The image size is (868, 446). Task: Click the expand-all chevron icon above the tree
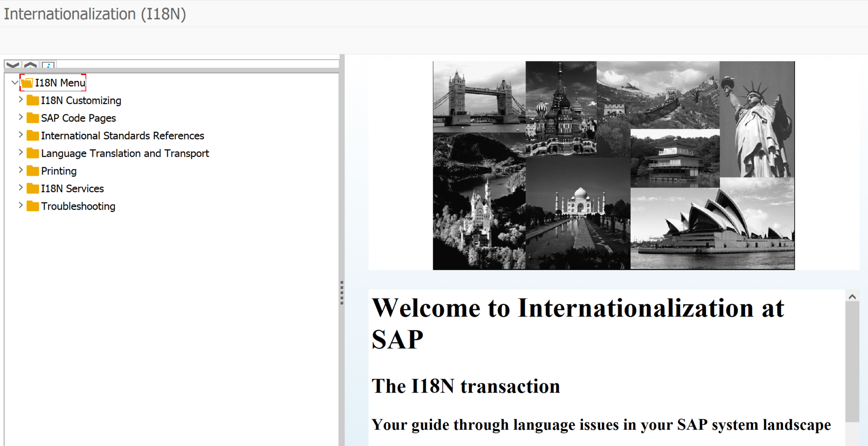click(x=13, y=65)
